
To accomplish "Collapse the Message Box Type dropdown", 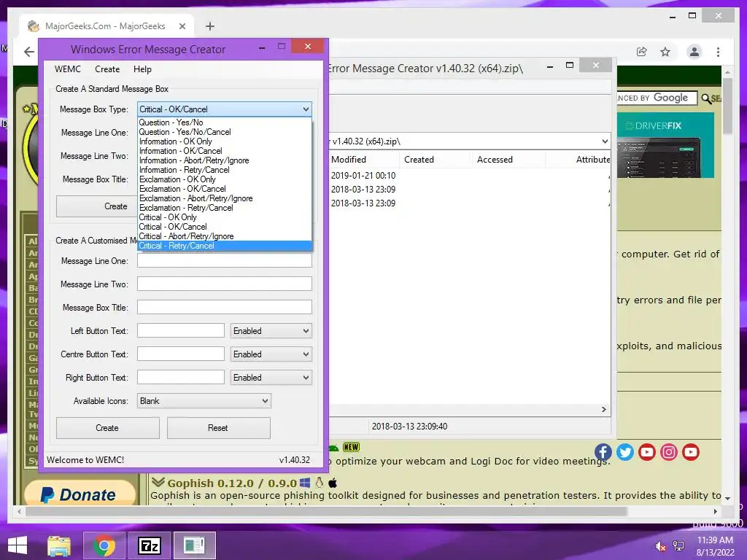I will coord(306,109).
